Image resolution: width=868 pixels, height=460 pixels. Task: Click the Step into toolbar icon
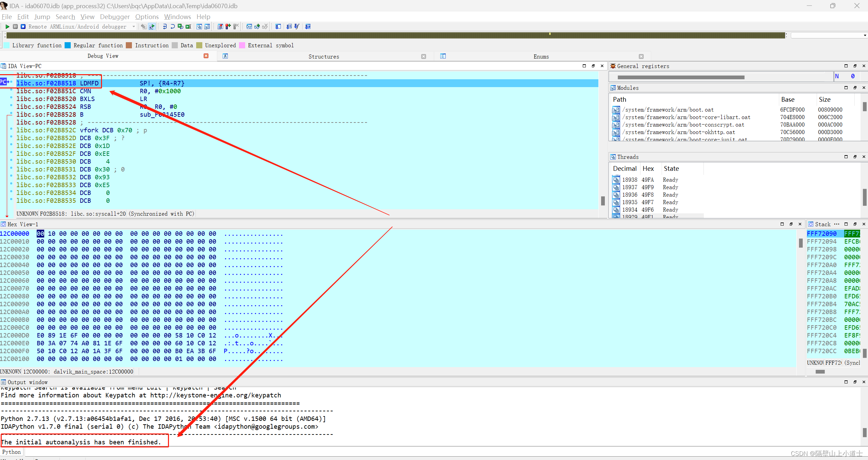point(165,27)
